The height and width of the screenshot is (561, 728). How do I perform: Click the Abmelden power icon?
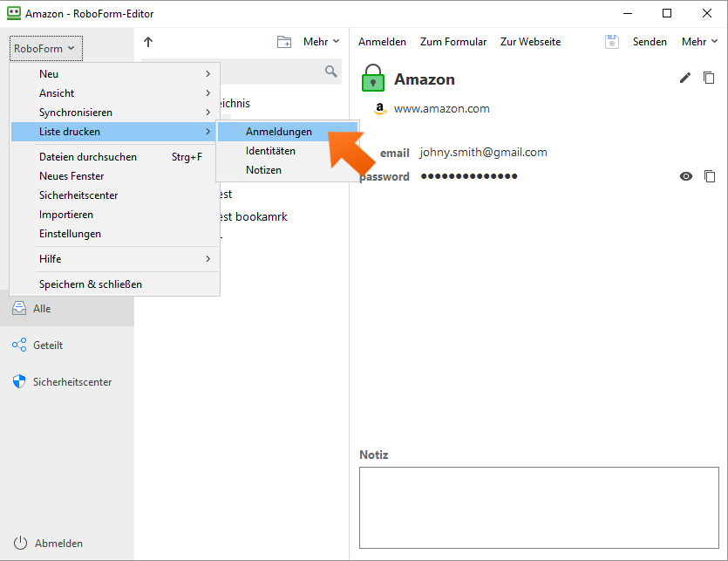(x=20, y=543)
